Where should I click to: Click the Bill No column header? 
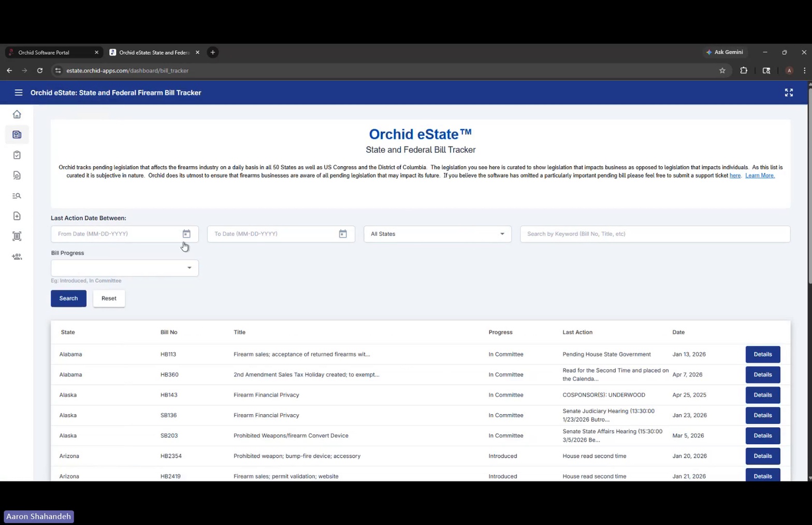tap(169, 332)
